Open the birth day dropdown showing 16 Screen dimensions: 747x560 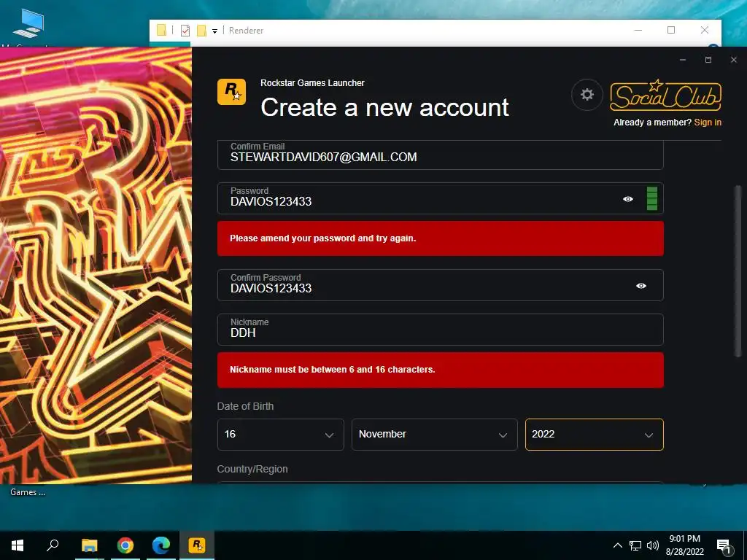tap(281, 435)
